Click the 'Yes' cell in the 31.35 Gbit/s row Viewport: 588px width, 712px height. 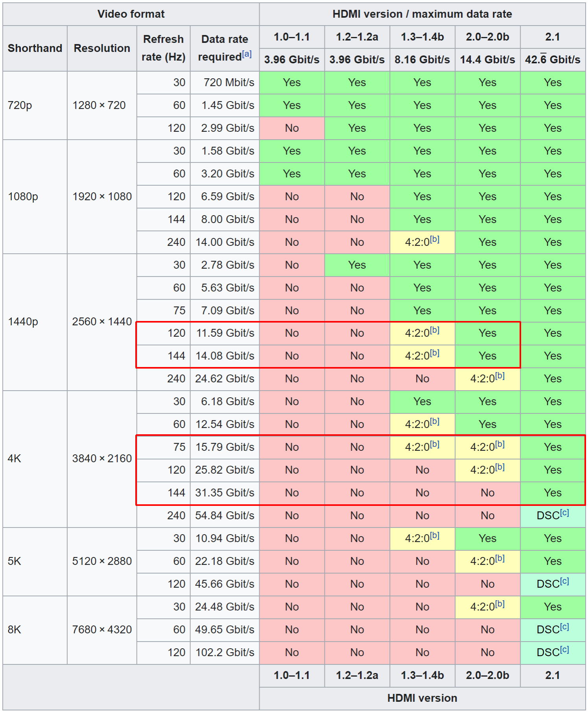click(x=553, y=493)
